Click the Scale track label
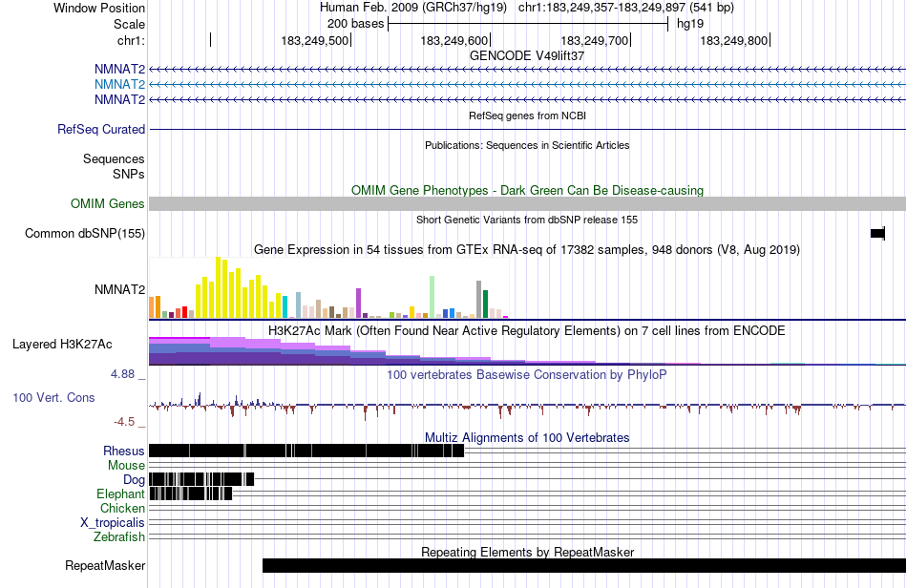The width and height of the screenshot is (907, 588). (x=129, y=24)
